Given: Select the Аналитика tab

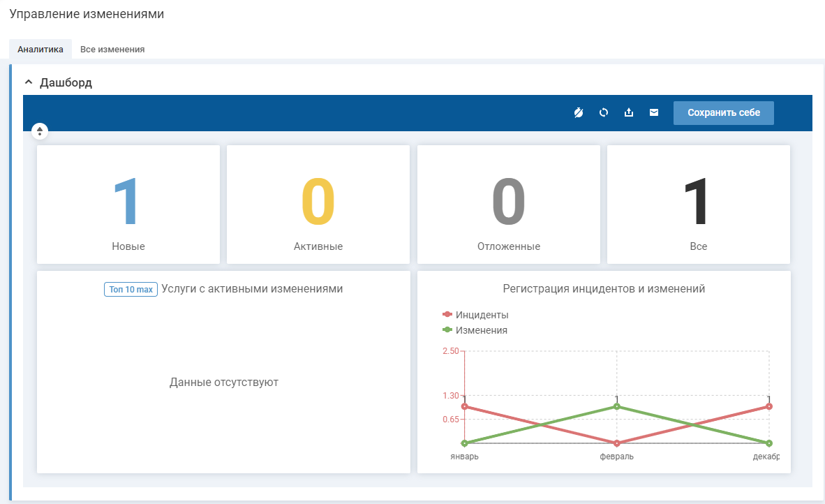Looking at the screenshot, I should point(40,50).
